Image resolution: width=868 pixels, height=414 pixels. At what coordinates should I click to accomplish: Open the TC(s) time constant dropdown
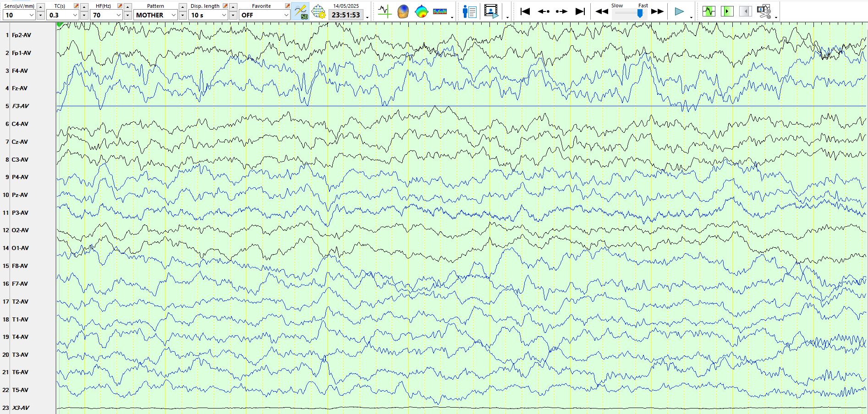pos(63,15)
